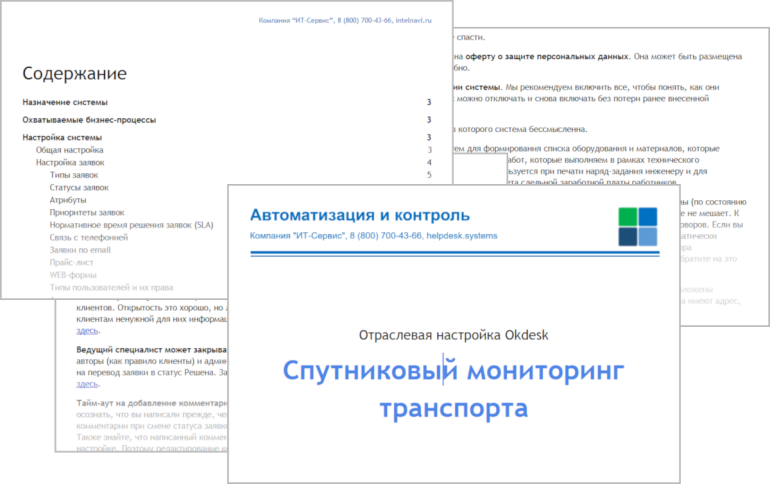This screenshot has width=770, height=484.
Task: Click the four-square company logo on cover page
Action: click(x=637, y=226)
